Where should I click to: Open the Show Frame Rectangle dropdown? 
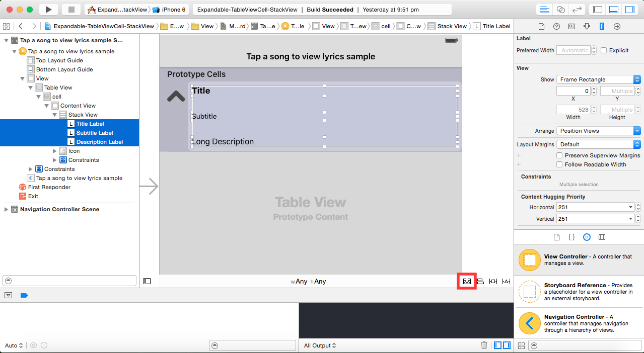click(598, 79)
